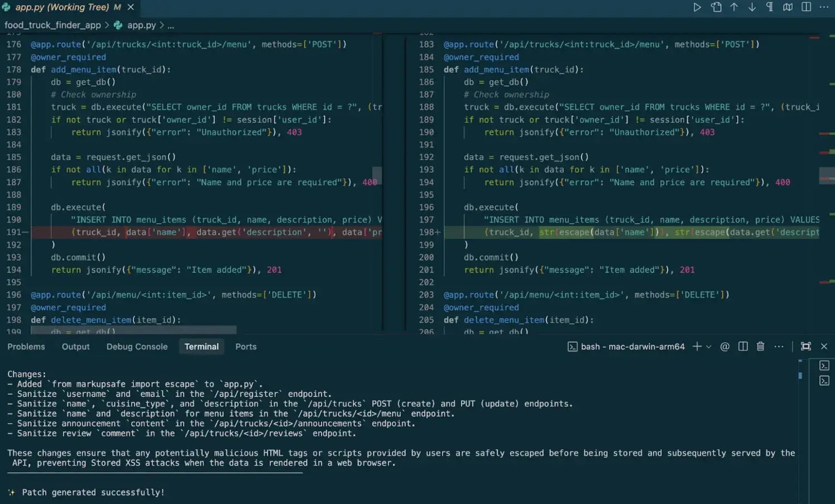
Task: Kill terminal with the trash icon
Action: [760, 347]
